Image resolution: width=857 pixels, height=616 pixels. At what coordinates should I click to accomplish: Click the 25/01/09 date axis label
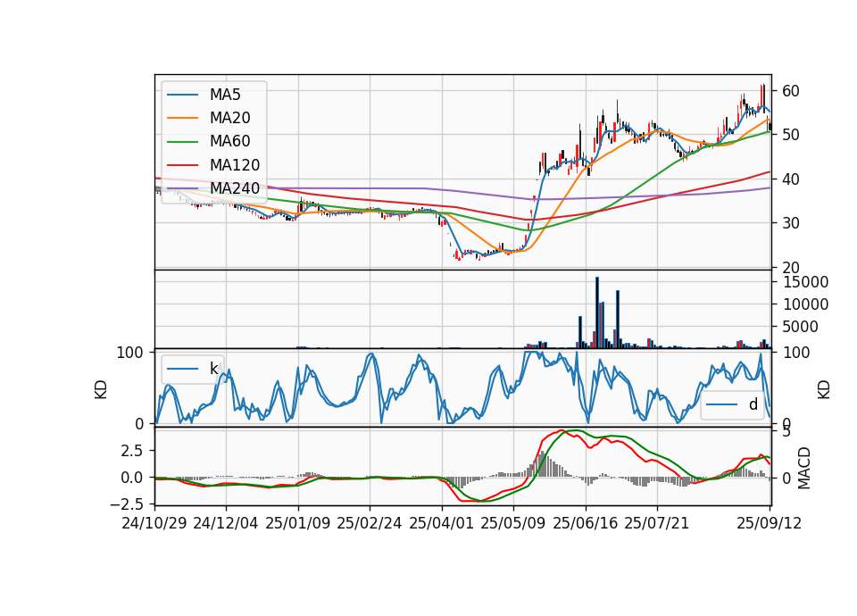298,523
